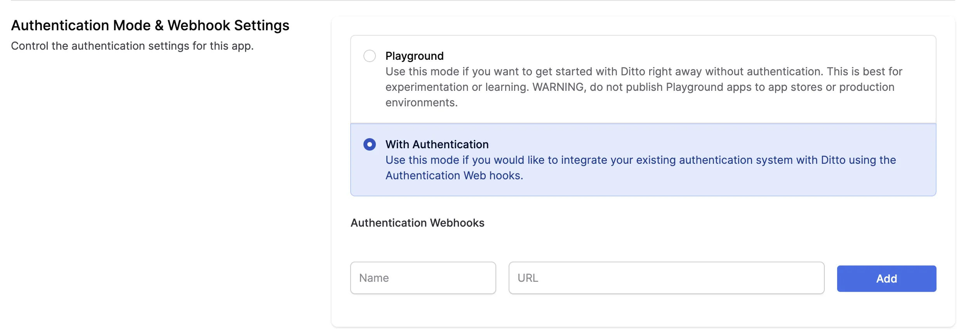This screenshot has width=980, height=333.
Task: Select the Playground radio button
Action: 369,56
